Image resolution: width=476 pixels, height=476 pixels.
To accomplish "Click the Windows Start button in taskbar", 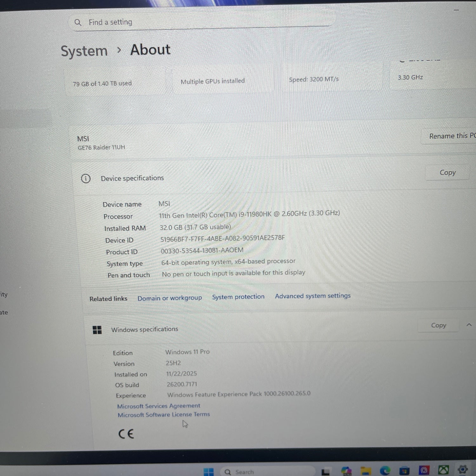I will pos(208,472).
